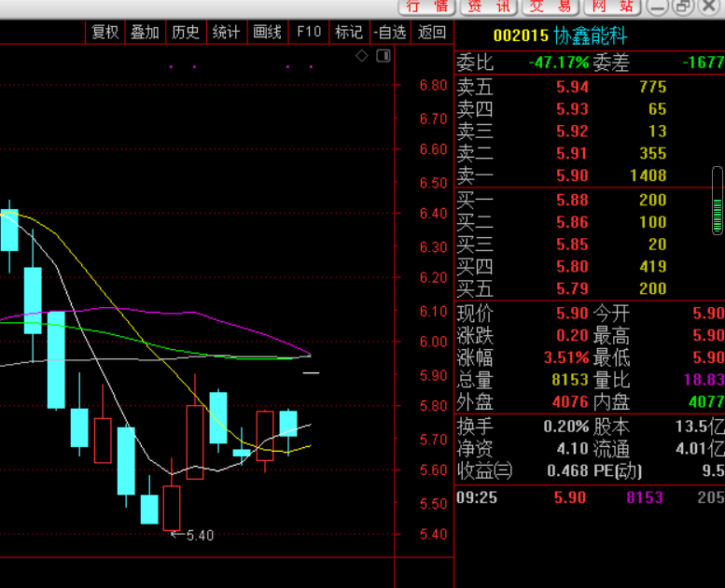
Task: Open the 行情 quotes menu
Action: tap(427, 7)
